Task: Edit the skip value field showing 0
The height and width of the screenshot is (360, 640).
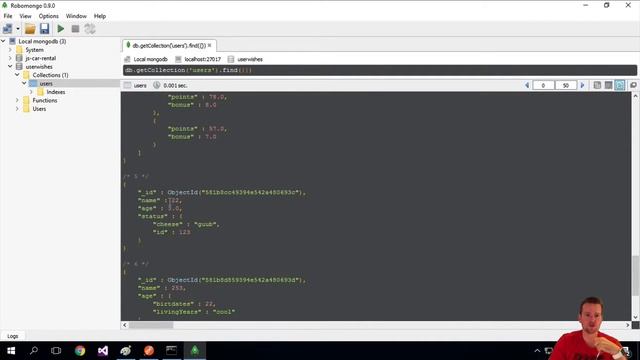Action: 543,85
